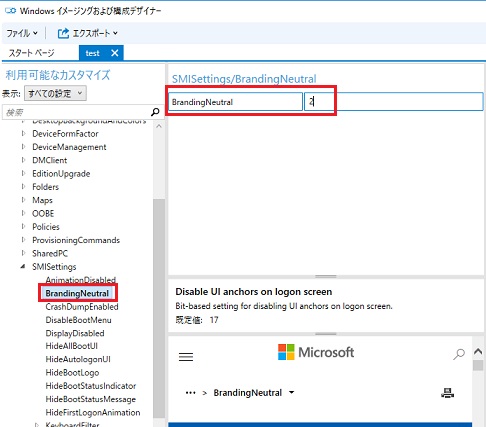
Task: Close the test tab
Action: click(x=115, y=53)
